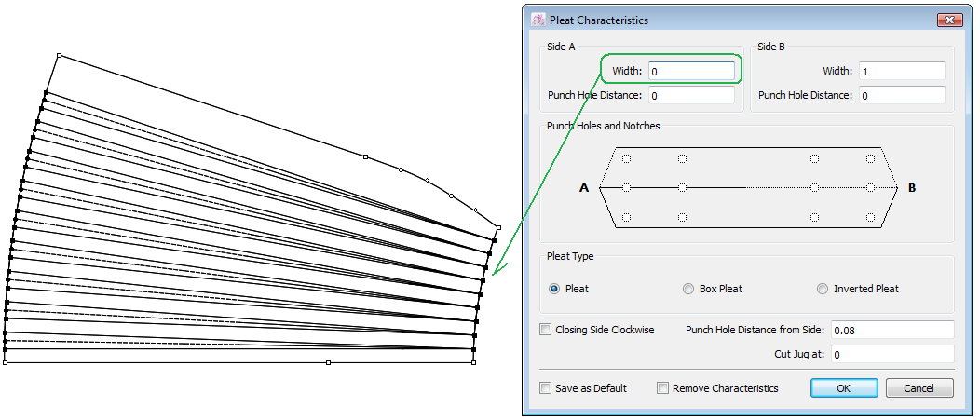This screenshot has width=980, height=420.
Task: Click the Pleat Characteristics title bar icon
Action: click(x=538, y=20)
